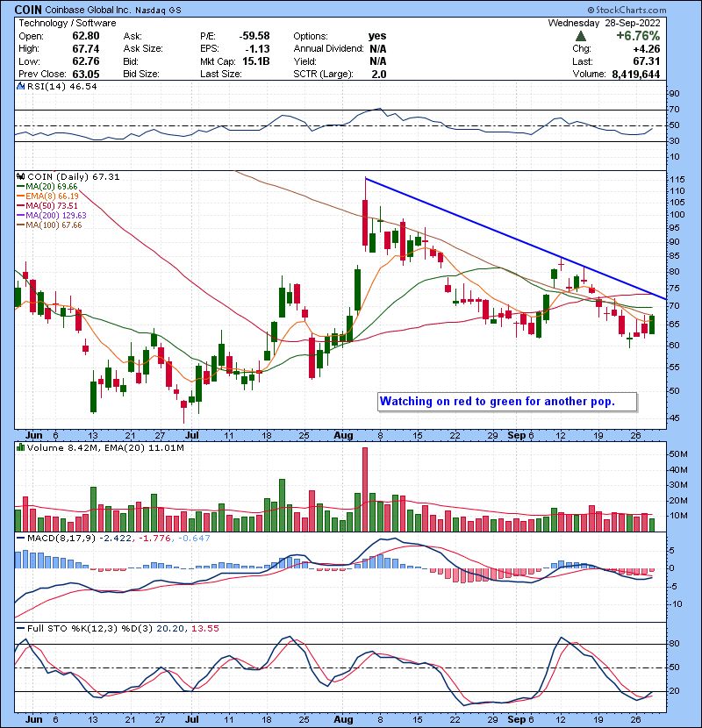Click the 'MA(50) 73.51' legend entry
Viewport: 702px width, 728px height.
[52, 205]
